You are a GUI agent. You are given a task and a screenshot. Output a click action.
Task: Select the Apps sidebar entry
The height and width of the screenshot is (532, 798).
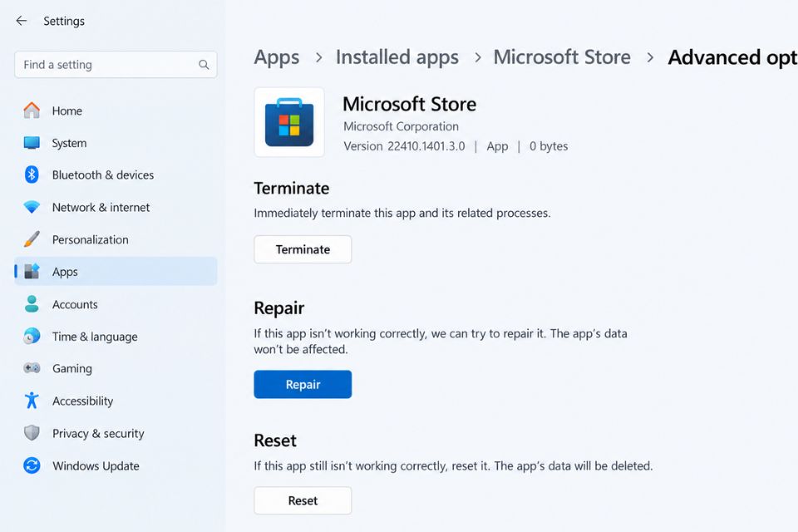pyautogui.click(x=116, y=271)
